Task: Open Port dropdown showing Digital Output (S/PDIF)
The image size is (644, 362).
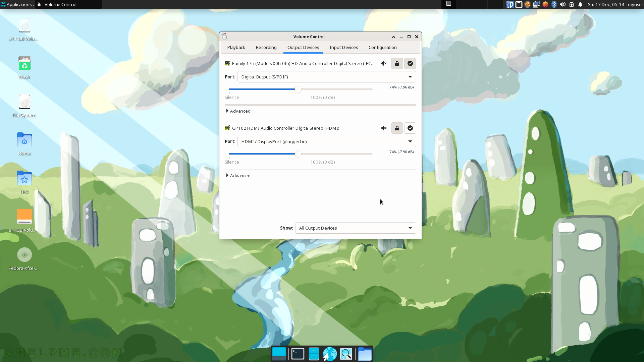Action: (327, 77)
